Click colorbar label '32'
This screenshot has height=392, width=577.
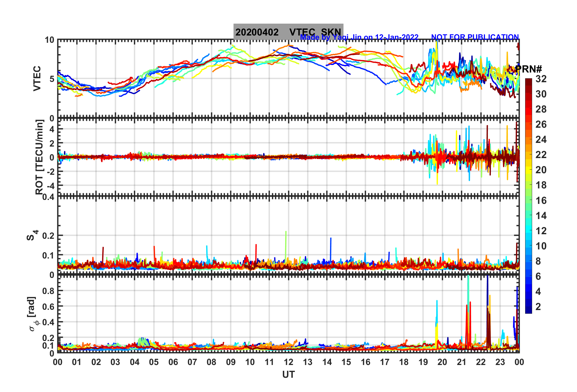[x=541, y=79]
